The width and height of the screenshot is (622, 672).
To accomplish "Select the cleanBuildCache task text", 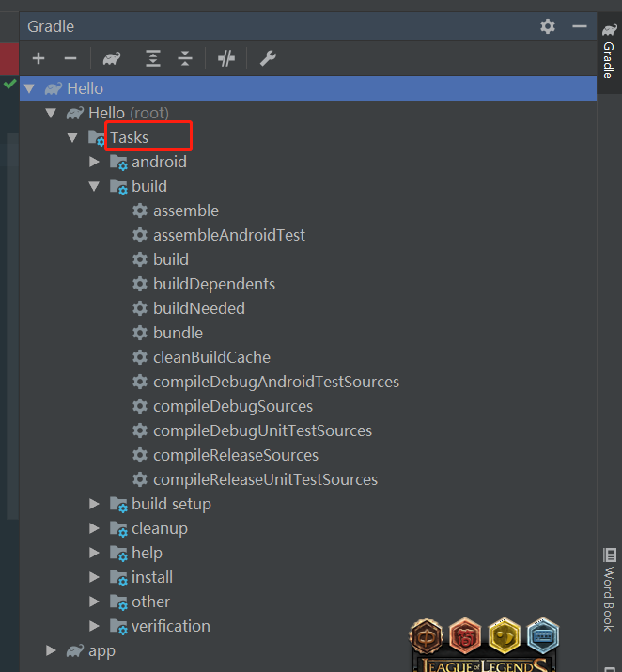I will click(212, 357).
